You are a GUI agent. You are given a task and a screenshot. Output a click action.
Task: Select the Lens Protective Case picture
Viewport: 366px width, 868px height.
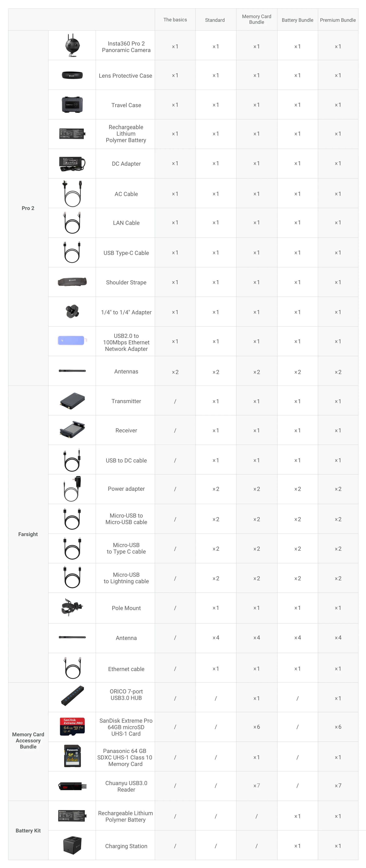[72, 75]
